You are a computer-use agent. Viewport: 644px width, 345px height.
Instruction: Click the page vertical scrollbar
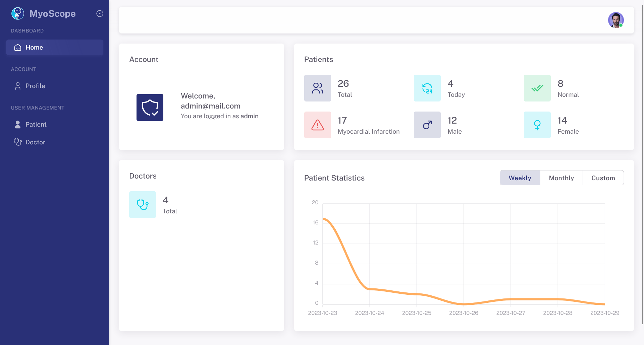pyautogui.click(x=642, y=164)
